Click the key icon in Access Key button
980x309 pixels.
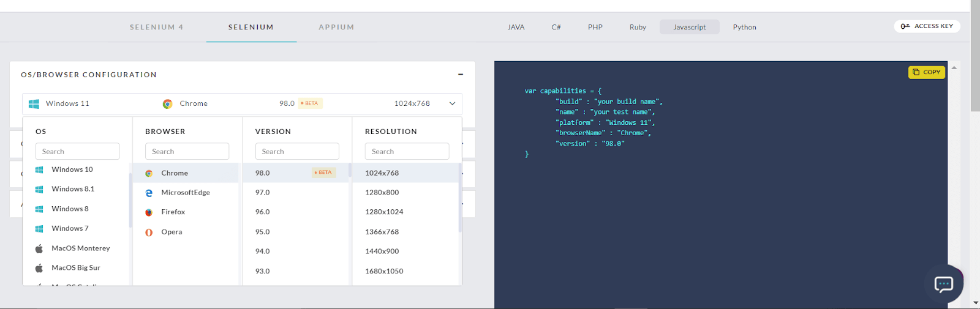pyautogui.click(x=905, y=26)
